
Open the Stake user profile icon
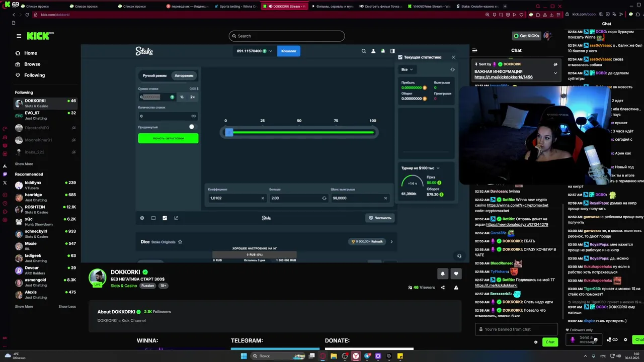tap(373, 51)
